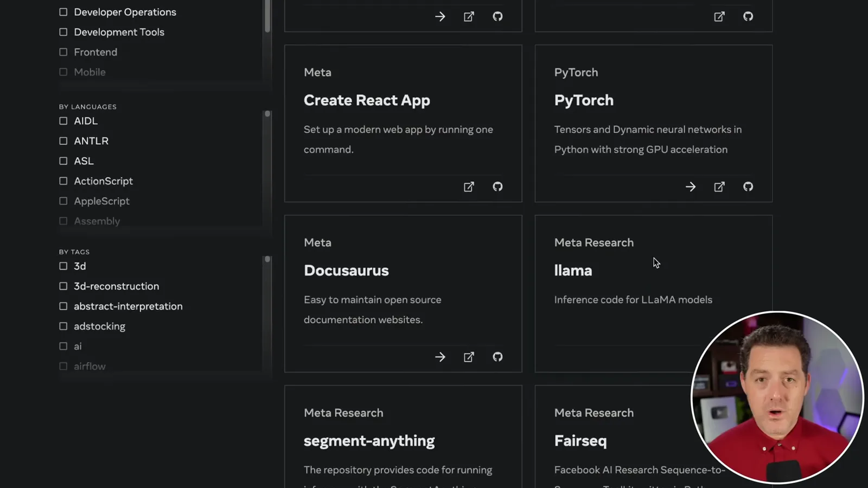
Task: Open GitHub icon on PyTorch card
Action: point(748,187)
